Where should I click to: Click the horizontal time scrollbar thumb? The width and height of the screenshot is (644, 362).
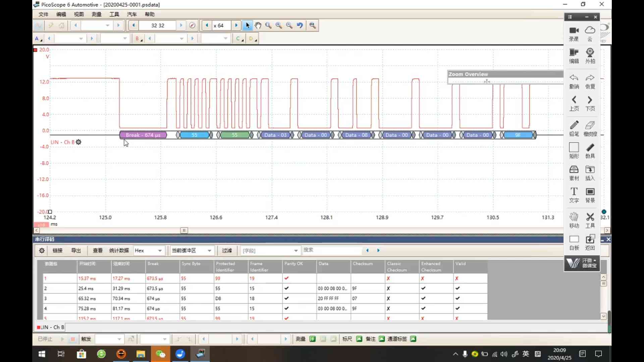click(x=184, y=230)
